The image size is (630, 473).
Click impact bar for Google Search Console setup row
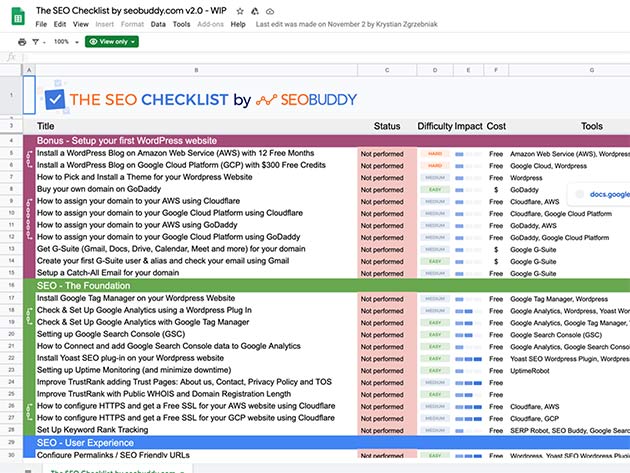(x=468, y=335)
